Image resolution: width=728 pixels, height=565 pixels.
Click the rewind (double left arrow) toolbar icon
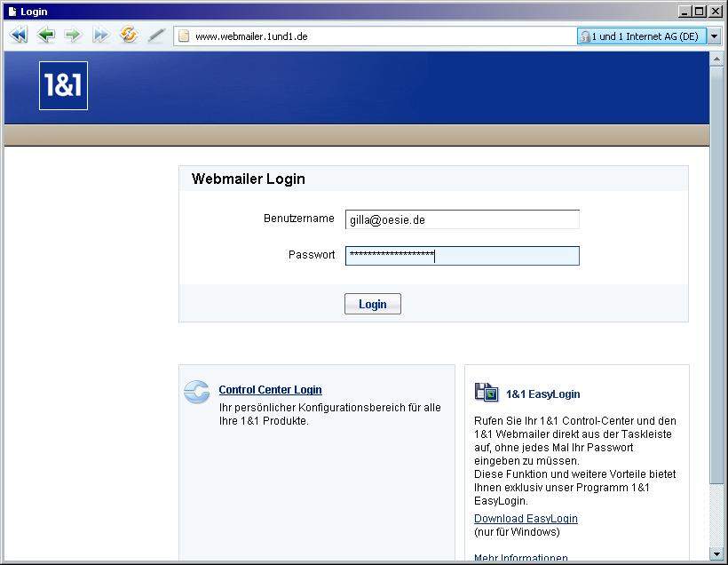(19, 36)
